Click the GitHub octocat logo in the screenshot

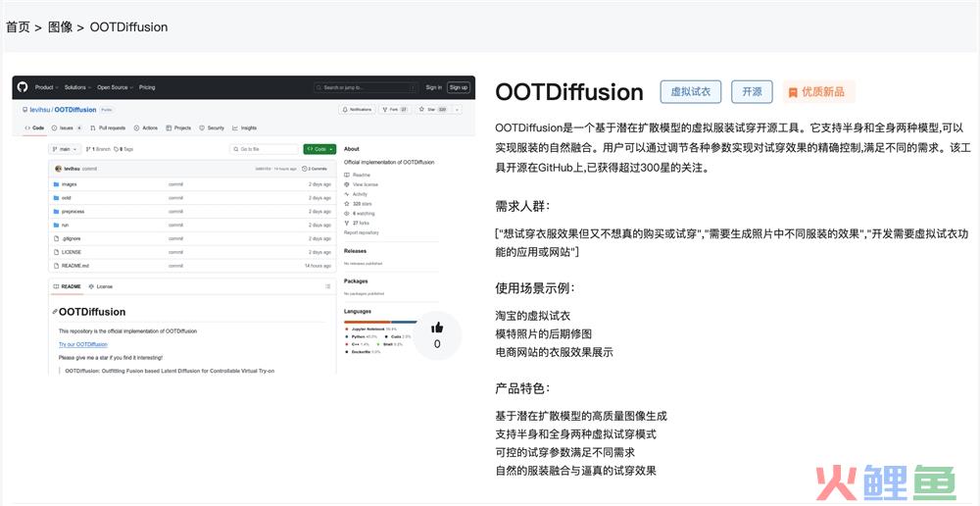pos(23,87)
